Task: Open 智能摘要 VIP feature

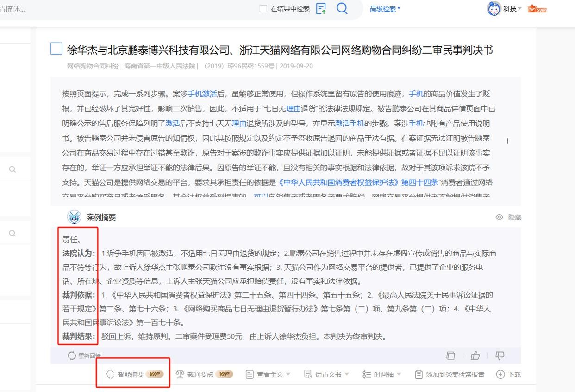Action: tap(135, 374)
